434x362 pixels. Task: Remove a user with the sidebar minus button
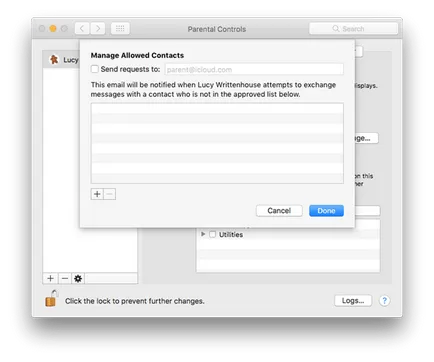point(65,278)
